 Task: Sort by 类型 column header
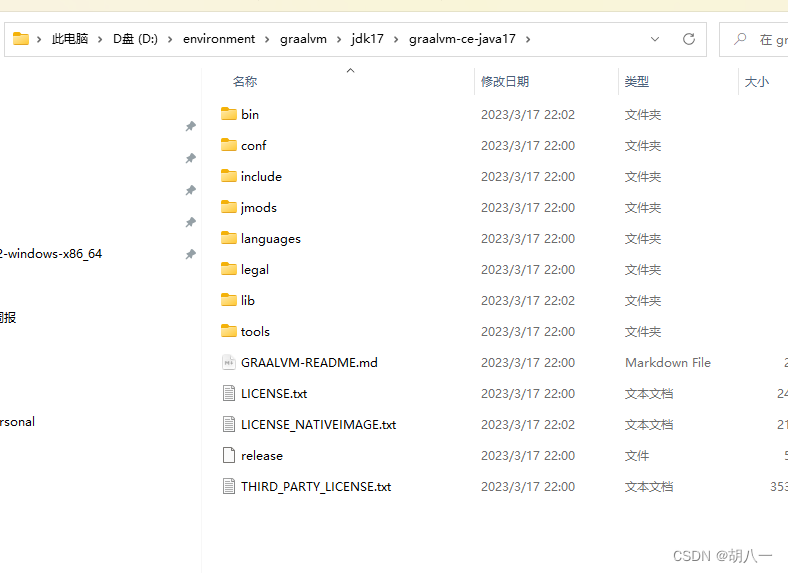point(637,81)
